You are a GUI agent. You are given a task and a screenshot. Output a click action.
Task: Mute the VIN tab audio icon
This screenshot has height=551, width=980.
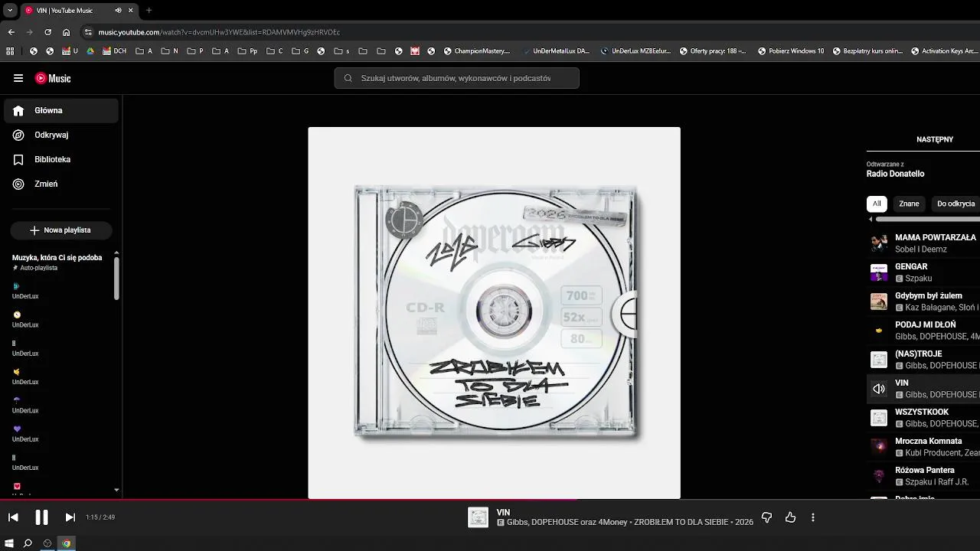pyautogui.click(x=118, y=11)
